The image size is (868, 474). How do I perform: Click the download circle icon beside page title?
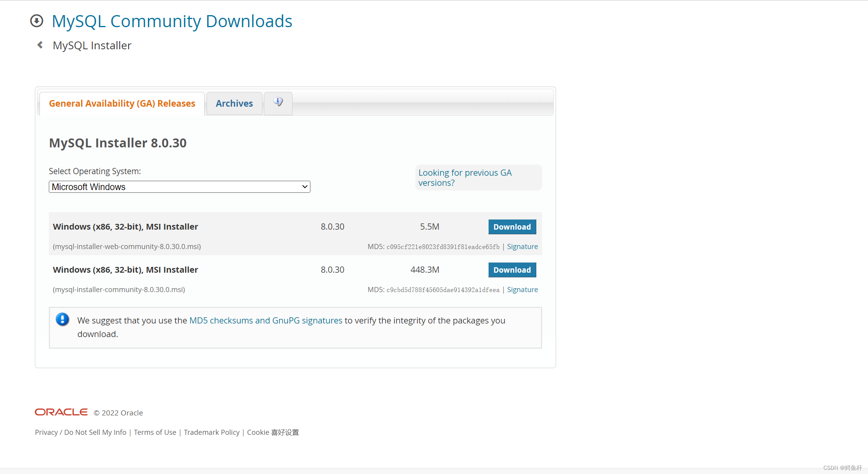coord(36,21)
